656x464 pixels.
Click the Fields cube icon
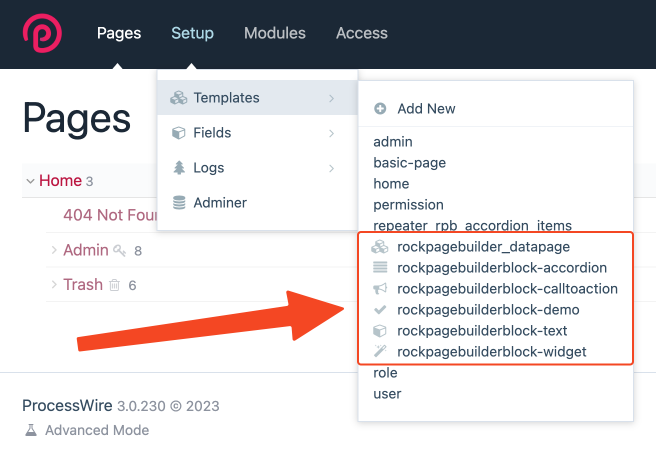179,133
